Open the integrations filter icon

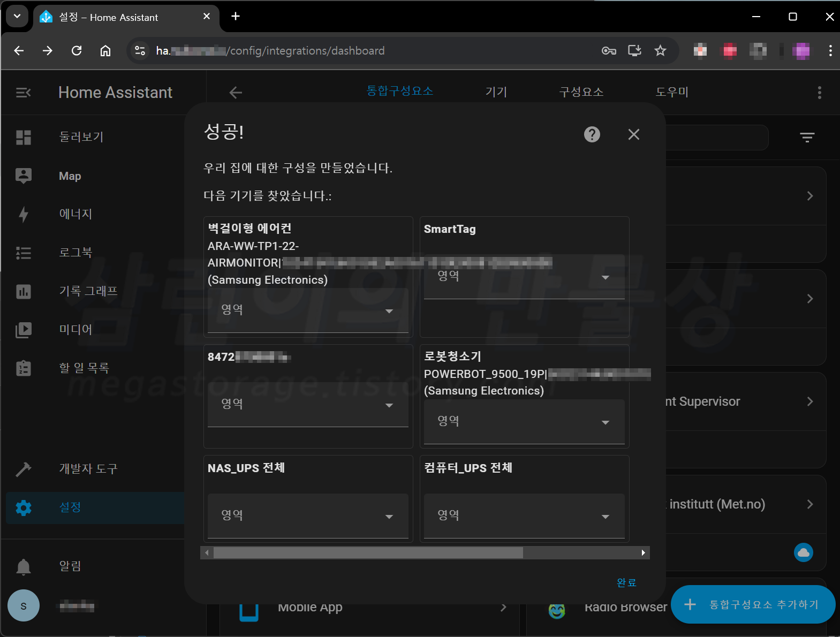click(x=807, y=138)
